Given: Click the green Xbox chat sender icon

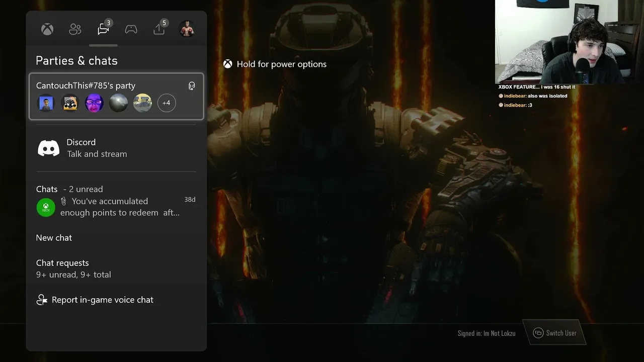Looking at the screenshot, I should pos(46,207).
